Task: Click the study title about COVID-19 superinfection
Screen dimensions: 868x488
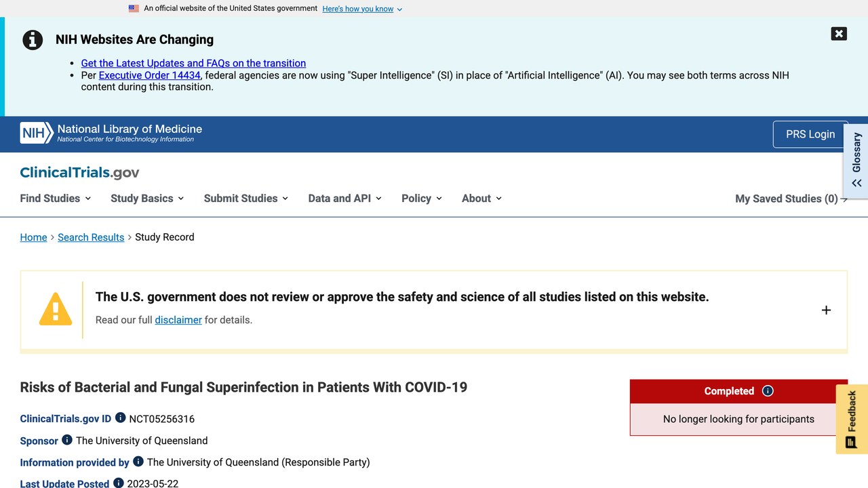Action: (243, 387)
